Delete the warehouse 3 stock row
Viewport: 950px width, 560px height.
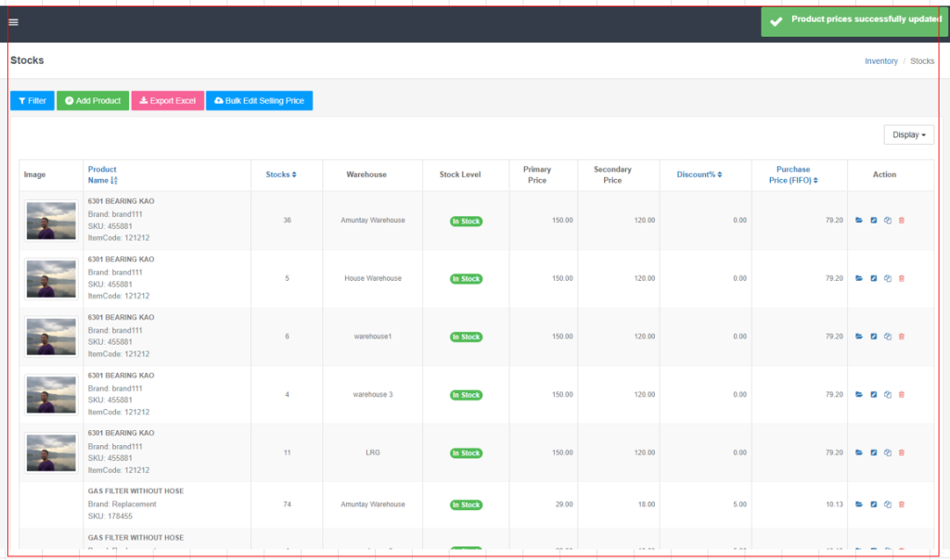coord(902,395)
